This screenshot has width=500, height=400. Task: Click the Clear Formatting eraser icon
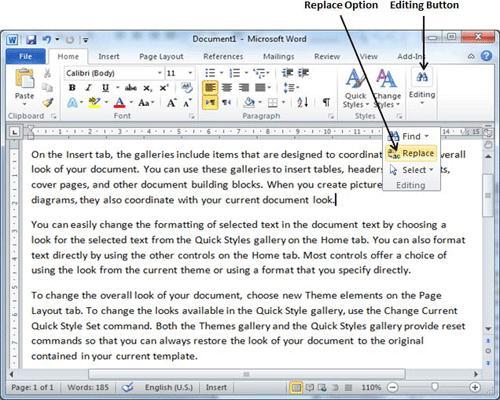[x=187, y=87]
